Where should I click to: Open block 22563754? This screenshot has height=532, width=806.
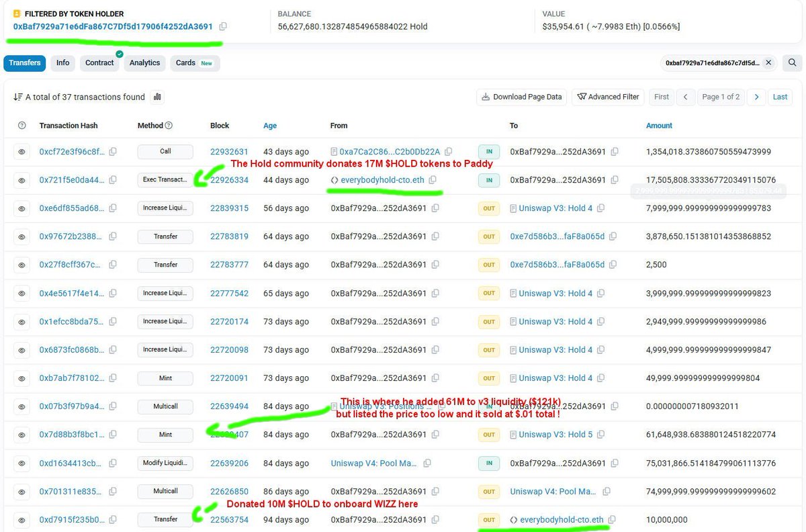coord(229,520)
